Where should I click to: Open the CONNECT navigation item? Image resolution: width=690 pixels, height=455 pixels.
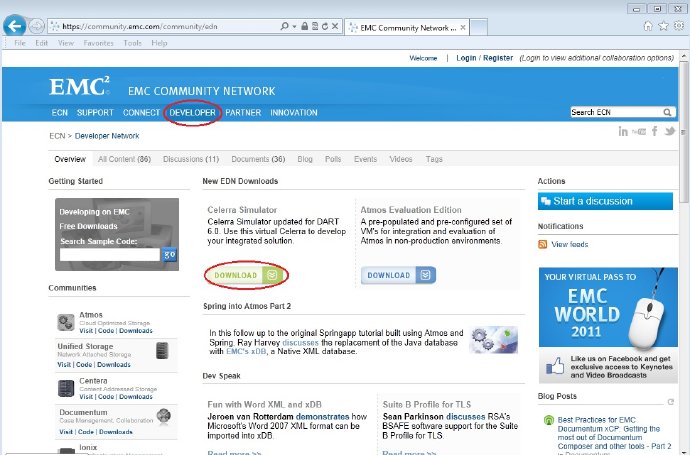pyautogui.click(x=141, y=113)
